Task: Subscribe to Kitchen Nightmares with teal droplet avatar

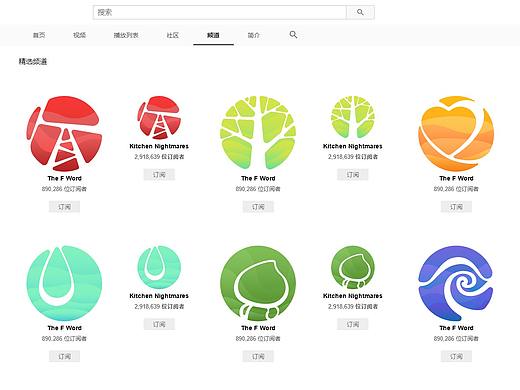Action: [159, 324]
